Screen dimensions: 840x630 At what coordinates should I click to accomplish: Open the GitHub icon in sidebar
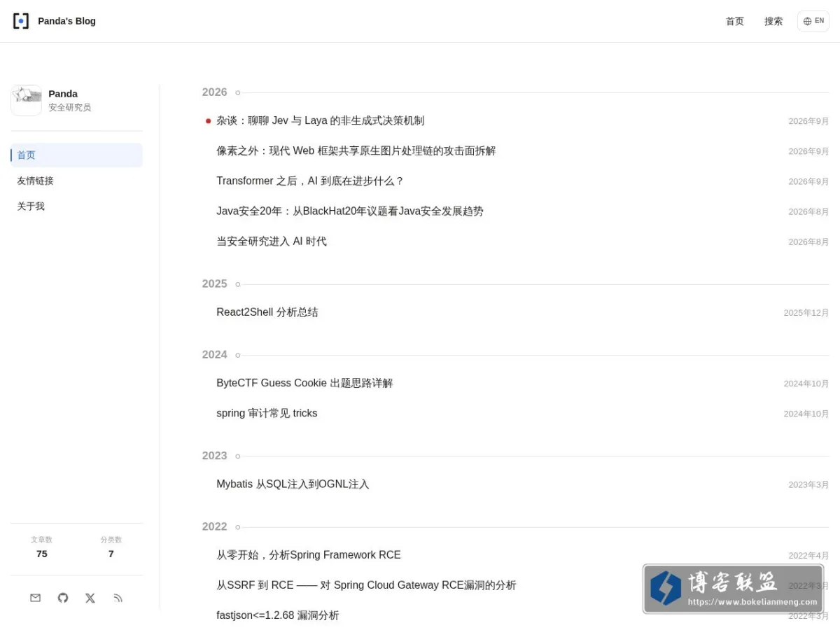pos(63,598)
